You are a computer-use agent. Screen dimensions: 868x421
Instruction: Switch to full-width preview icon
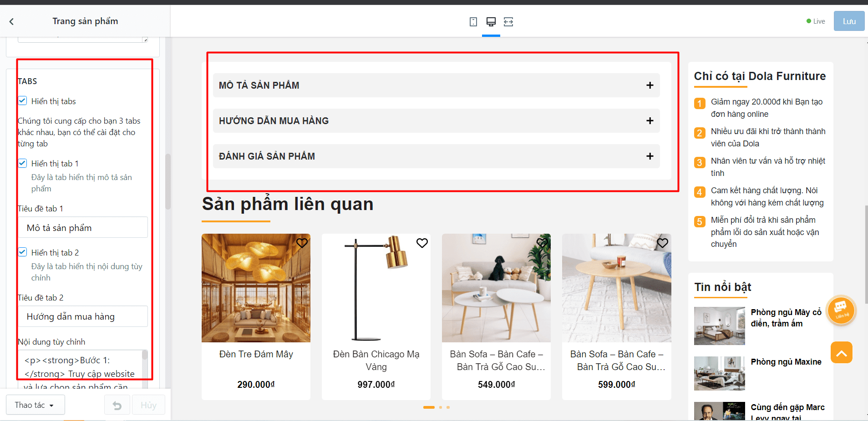508,21
